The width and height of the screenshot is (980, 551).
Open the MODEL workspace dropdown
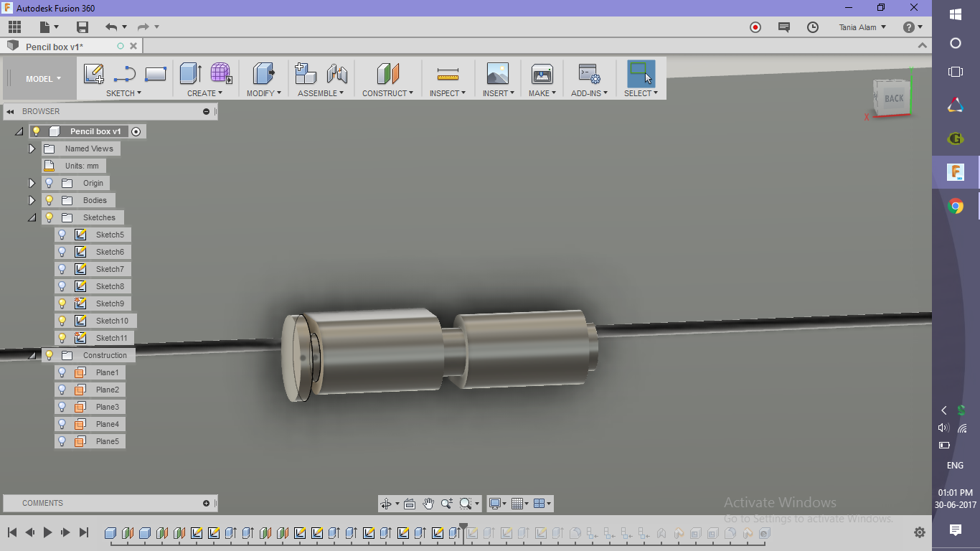(x=43, y=79)
